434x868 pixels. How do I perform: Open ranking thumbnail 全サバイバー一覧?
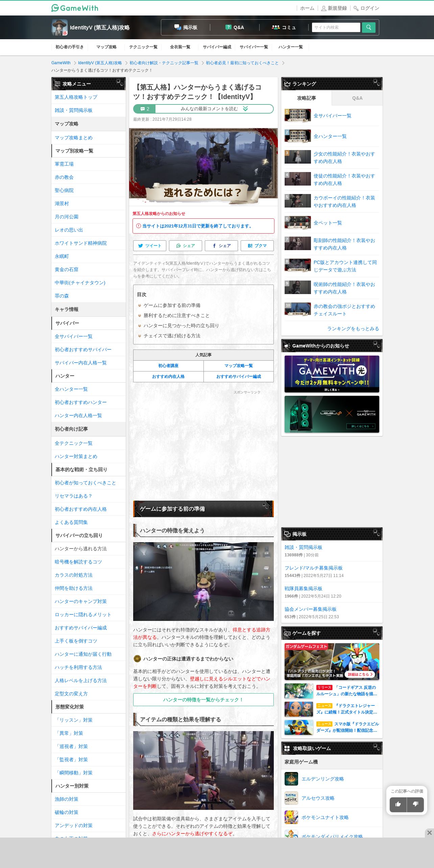pyautogui.click(x=298, y=116)
